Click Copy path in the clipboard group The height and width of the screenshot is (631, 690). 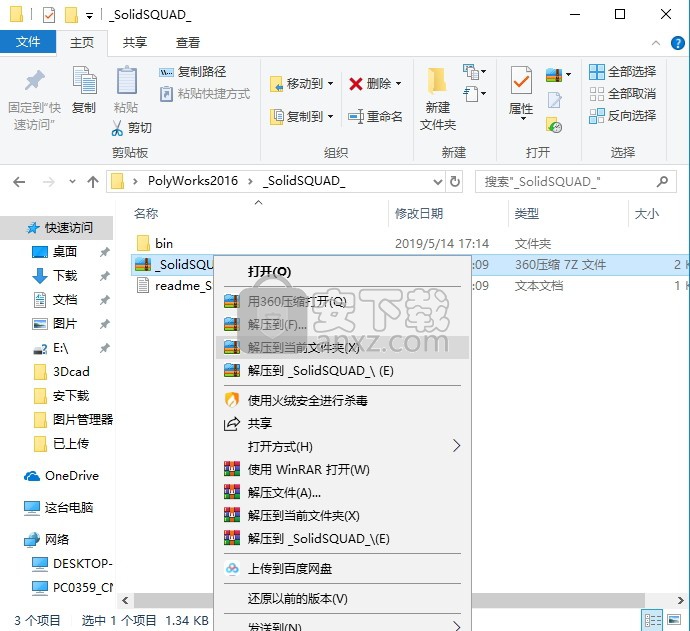pyautogui.click(x=193, y=72)
